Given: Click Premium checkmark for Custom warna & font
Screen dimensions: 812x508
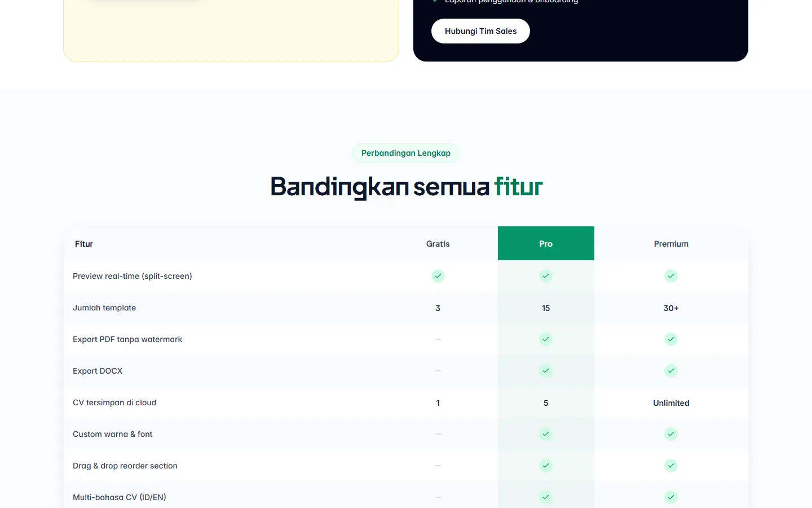Looking at the screenshot, I should 671,434.
